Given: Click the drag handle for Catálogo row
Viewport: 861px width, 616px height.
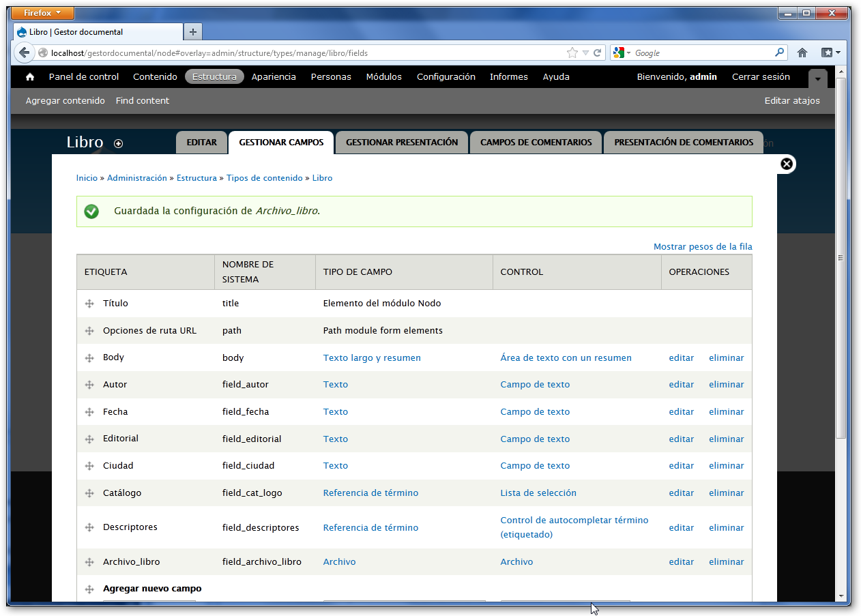Looking at the screenshot, I should click(89, 493).
